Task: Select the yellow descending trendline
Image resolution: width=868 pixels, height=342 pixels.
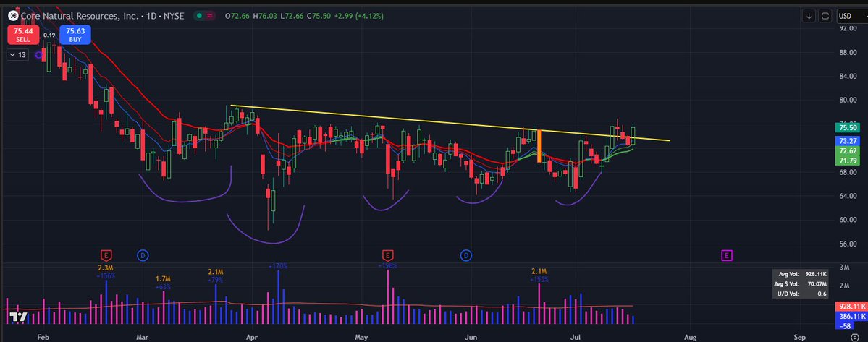Action: [x=450, y=123]
